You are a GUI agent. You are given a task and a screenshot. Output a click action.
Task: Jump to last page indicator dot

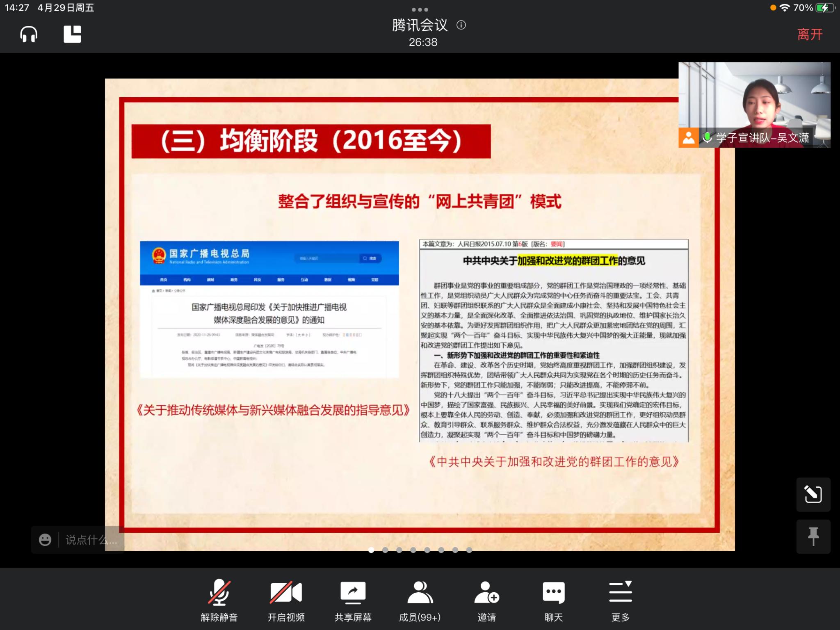(x=469, y=550)
